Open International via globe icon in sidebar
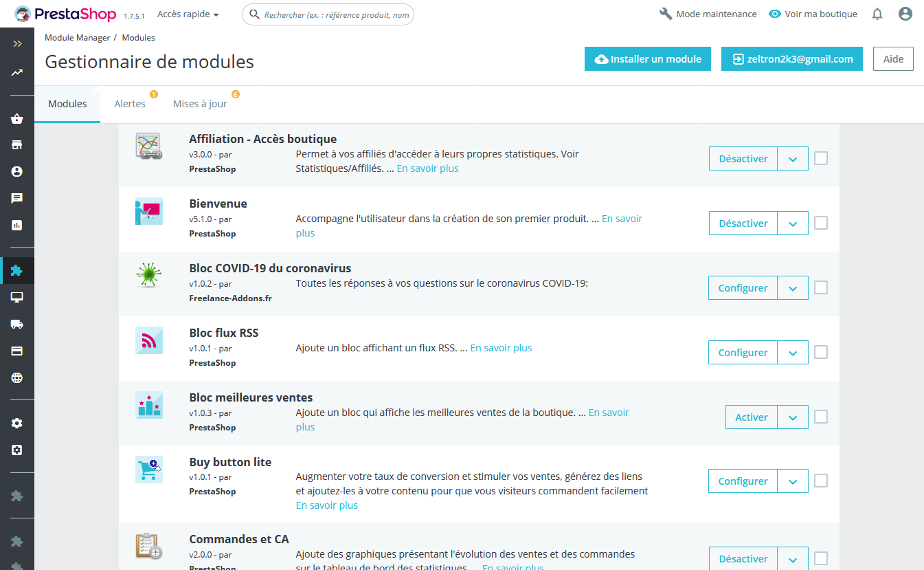This screenshot has width=924, height=570. pos(17,377)
